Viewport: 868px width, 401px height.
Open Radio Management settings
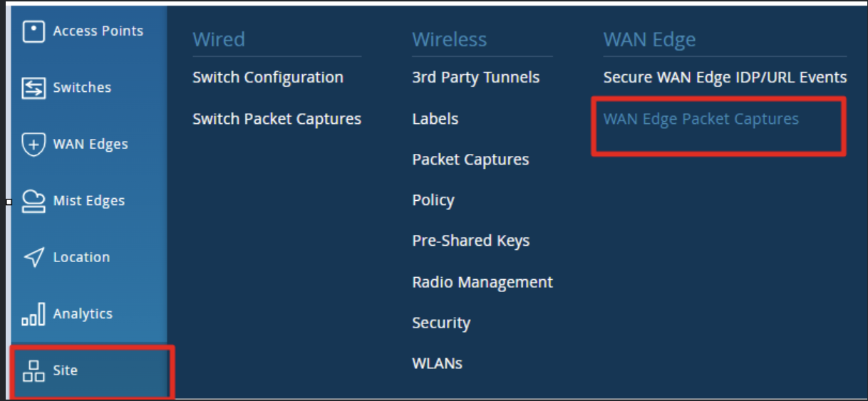click(482, 282)
